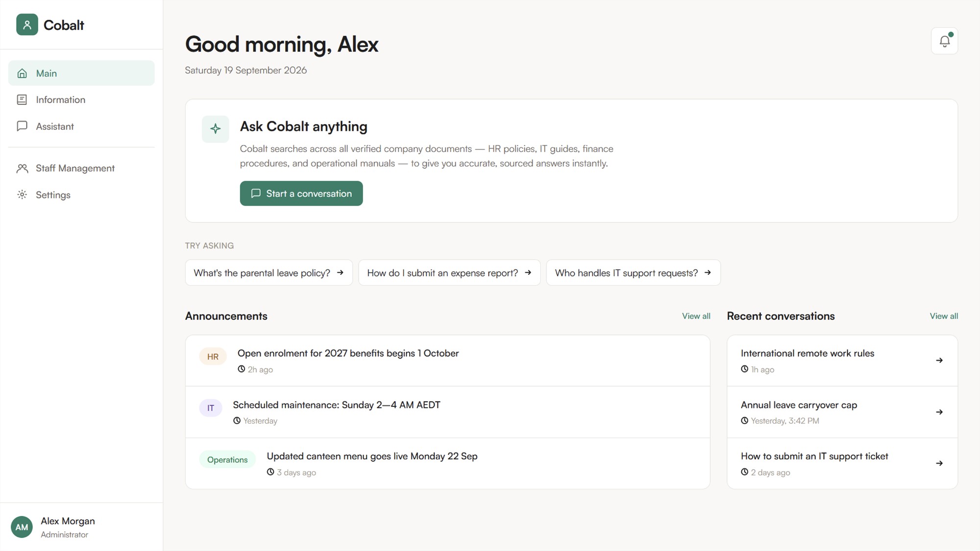Image resolution: width=980 pixels, height=551 pixels.
Task: Click the gear icon beside Settings
Action: (x=22, y=194)
